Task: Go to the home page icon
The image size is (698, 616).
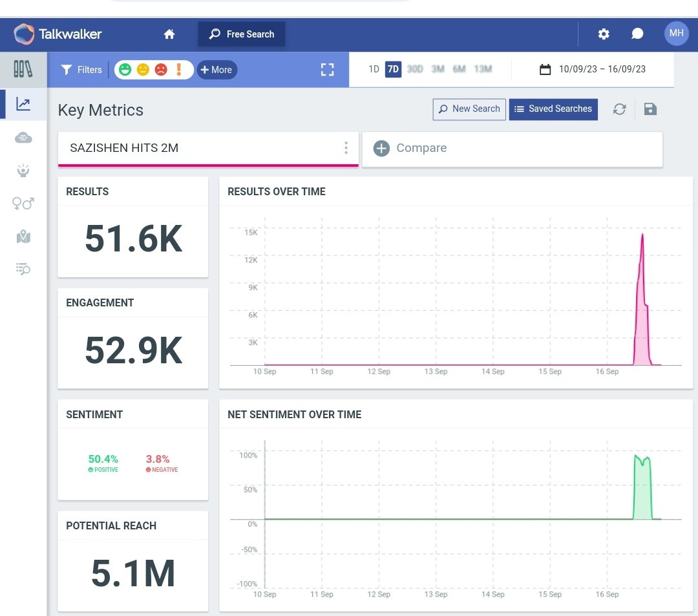Action: 169,34
